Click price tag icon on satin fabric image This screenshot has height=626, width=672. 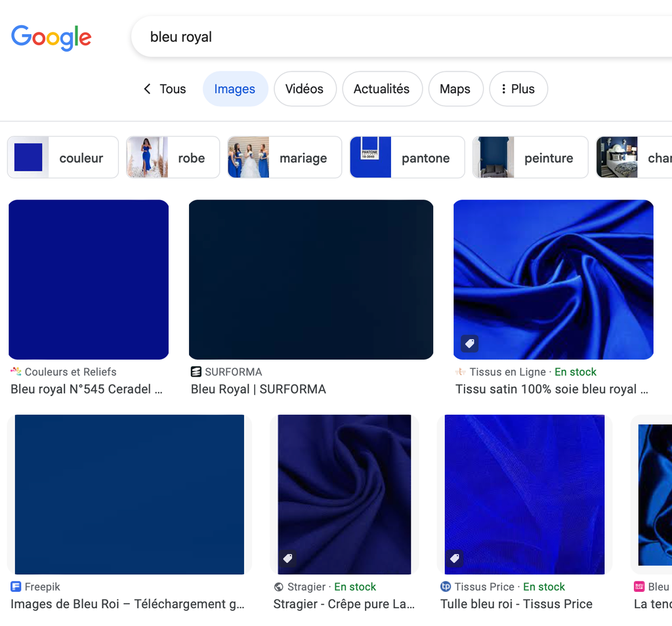tap(469, 343)
